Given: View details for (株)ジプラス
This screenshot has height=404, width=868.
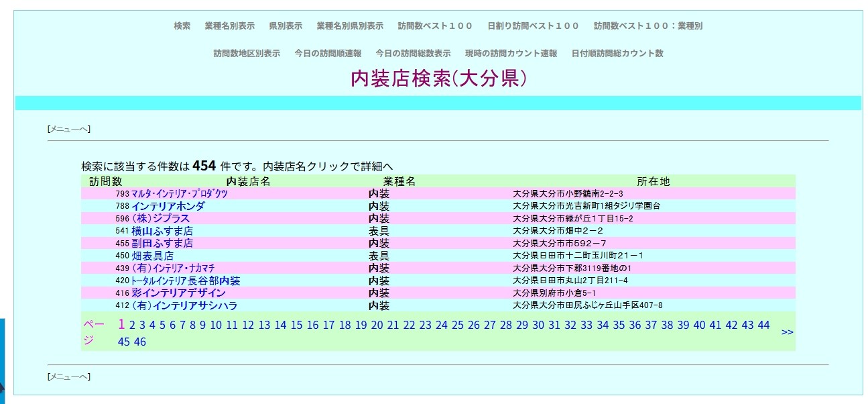Looking at the screenshot, I should coord(160,219).
